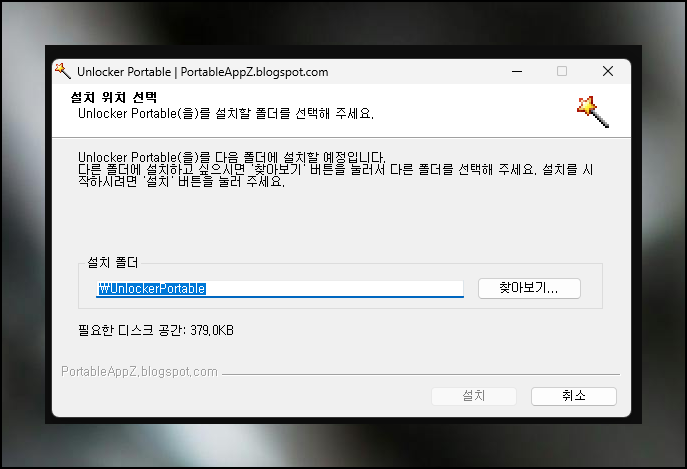Click the 찾아보기... browse button

pos(529,288)
